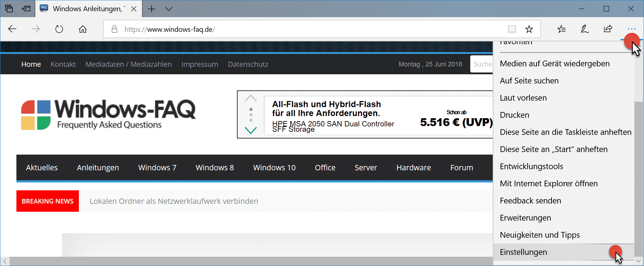Click the Suche search box
The width and height of the screenshot is (644, 266).
coord(482,64)
